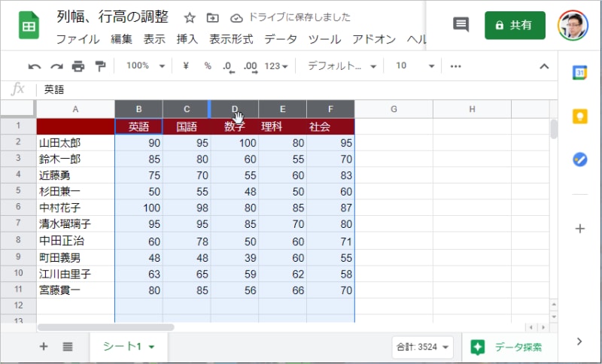Image resolution: width=602 pixels, height=364 pixels.
Task: Select 町田義男's 数学 score 39
Action: pyautogui.click(x=235, y=257)
